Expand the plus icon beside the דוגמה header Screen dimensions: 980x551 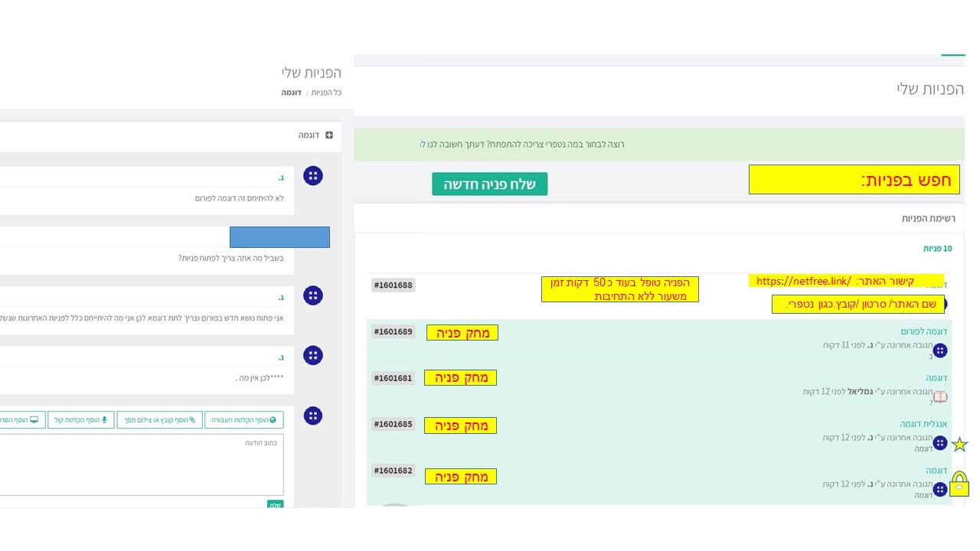pyautogui.click(x=329, y=135)
